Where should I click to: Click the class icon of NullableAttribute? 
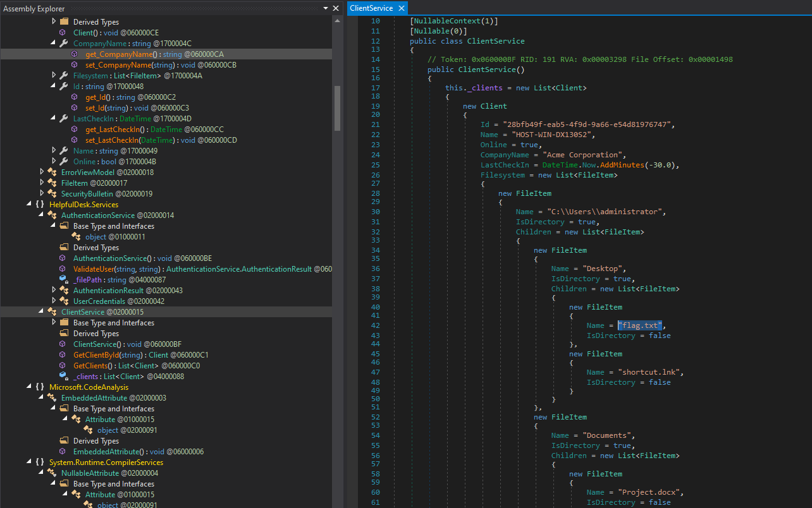tap(52, 473)
